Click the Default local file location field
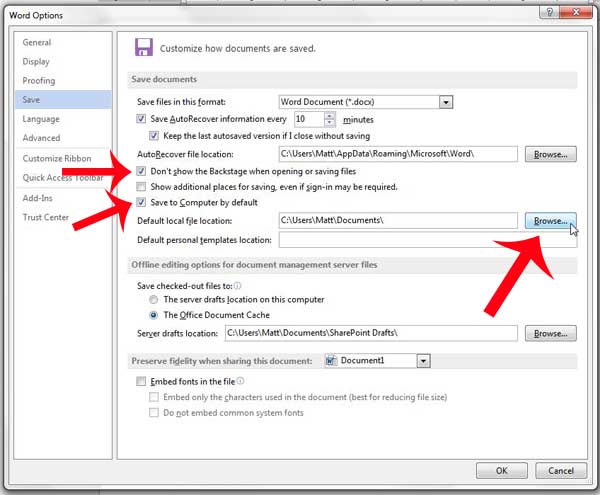 coord(398,220)
